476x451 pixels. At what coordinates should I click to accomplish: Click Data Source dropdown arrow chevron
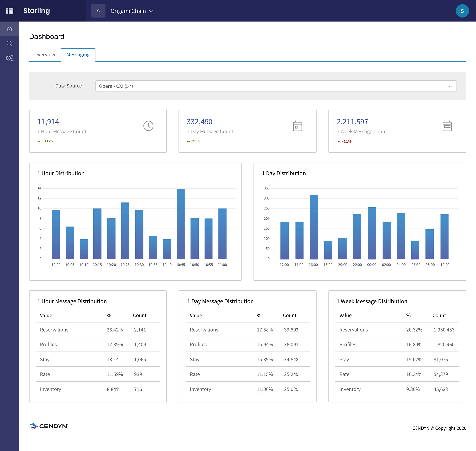[x=450, y=86]
